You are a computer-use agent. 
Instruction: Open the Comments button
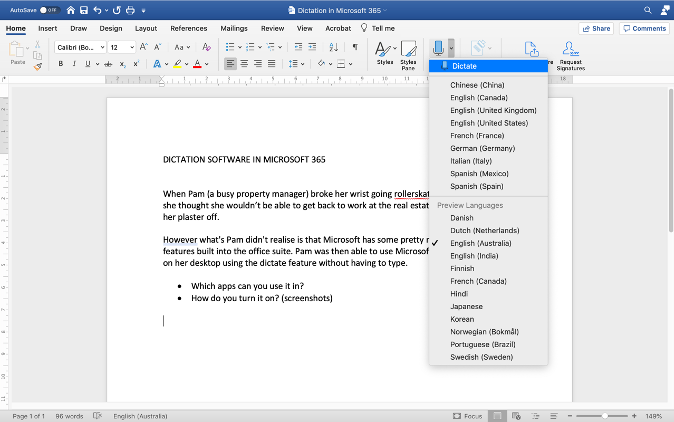point(644,28)
